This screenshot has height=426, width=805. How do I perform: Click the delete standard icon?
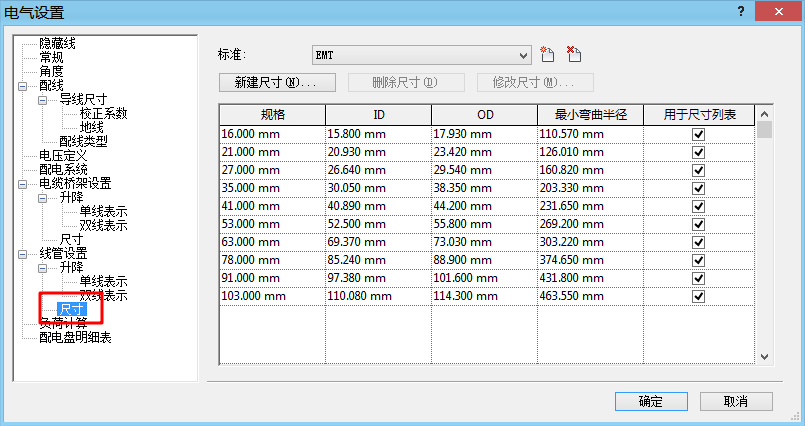(x=573, y=54)
